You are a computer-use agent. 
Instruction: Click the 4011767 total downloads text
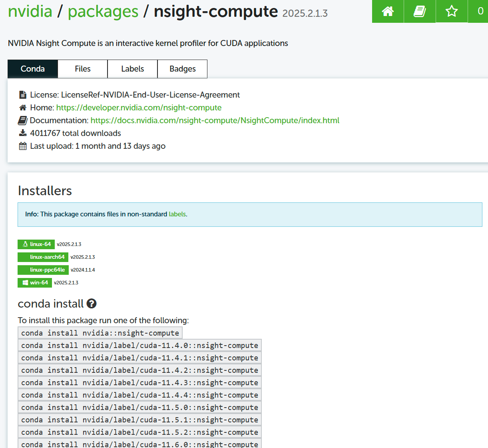(x=76, y=133)
